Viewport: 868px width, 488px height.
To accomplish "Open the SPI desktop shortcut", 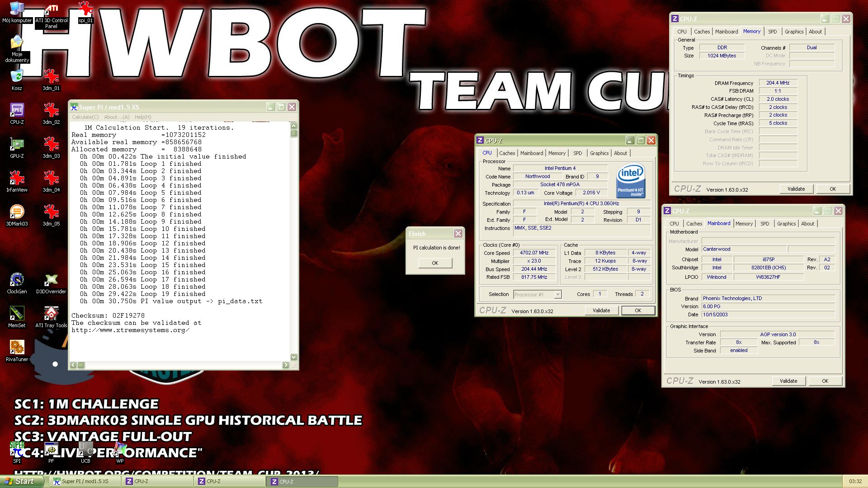I will [17, 453].
